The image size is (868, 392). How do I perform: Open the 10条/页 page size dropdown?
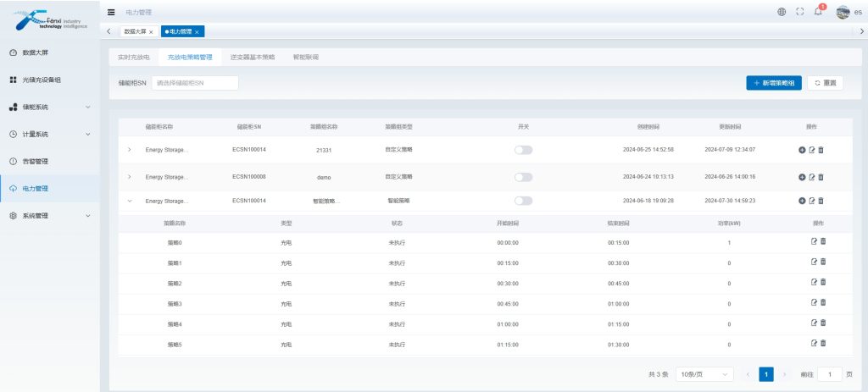coord(704,374)
